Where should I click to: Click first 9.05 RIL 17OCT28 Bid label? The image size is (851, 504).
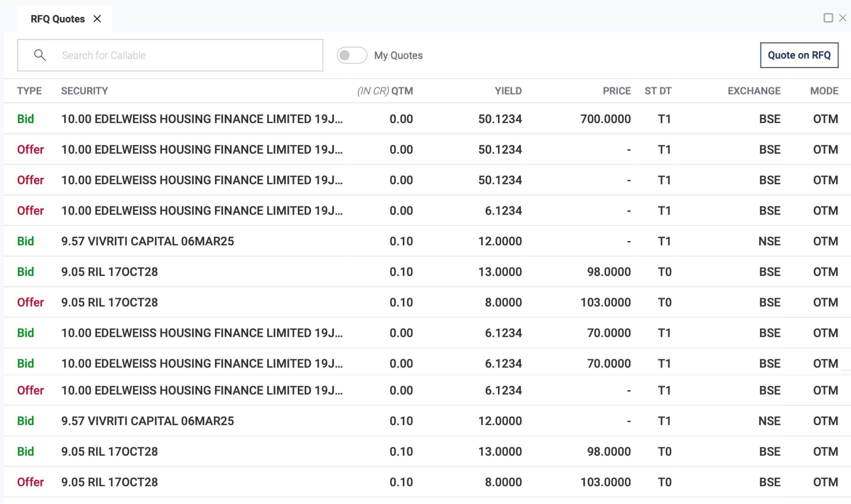point(26,272)
